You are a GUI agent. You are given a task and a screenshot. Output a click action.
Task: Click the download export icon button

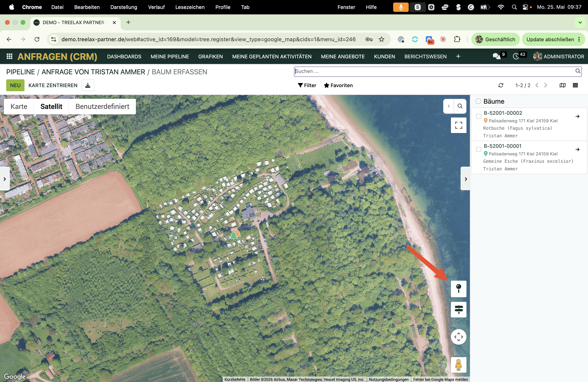[88, 85]
